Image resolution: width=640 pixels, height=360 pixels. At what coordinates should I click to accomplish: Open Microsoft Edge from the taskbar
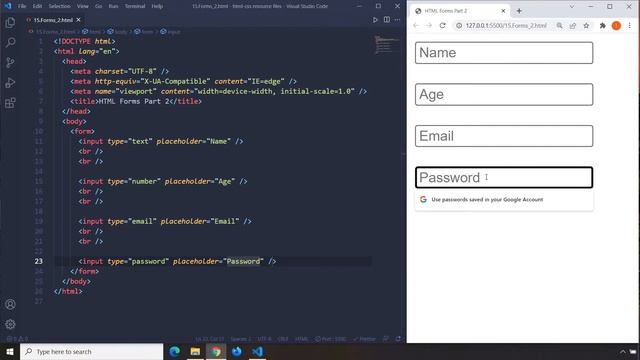pyautogui.click(x=175, y=351)
